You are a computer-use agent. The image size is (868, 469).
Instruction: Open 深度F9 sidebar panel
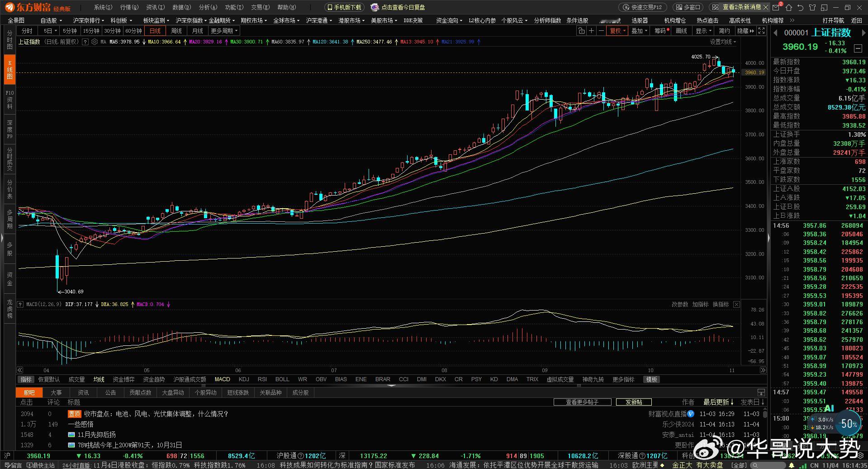pyautogui.click(x=9, y=129)
